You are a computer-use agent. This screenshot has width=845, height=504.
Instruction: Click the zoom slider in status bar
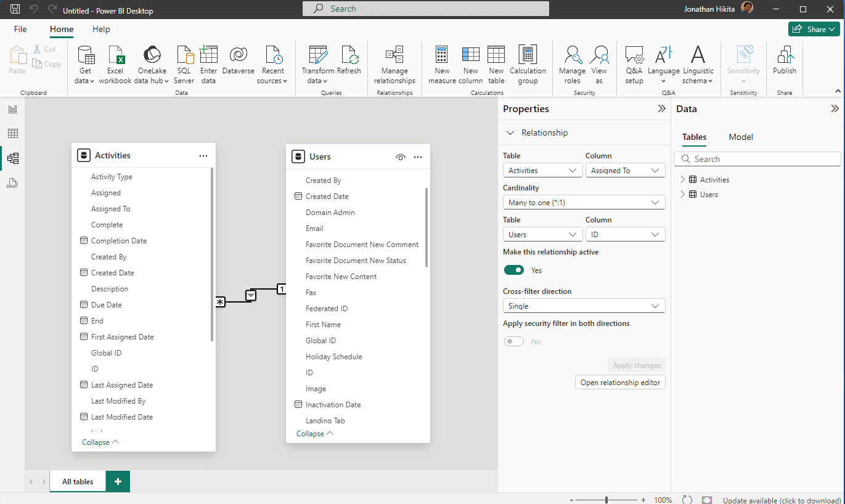(x=607, y=500)
